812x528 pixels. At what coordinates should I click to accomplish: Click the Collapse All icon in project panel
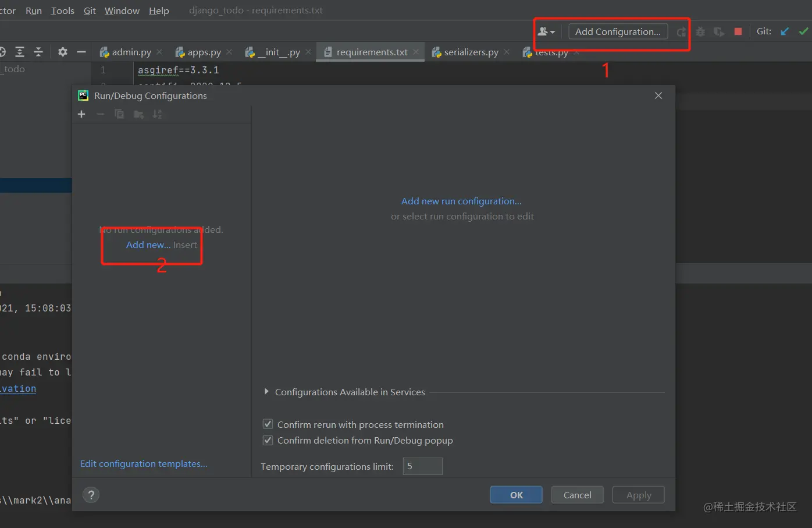tap(38, 52)
